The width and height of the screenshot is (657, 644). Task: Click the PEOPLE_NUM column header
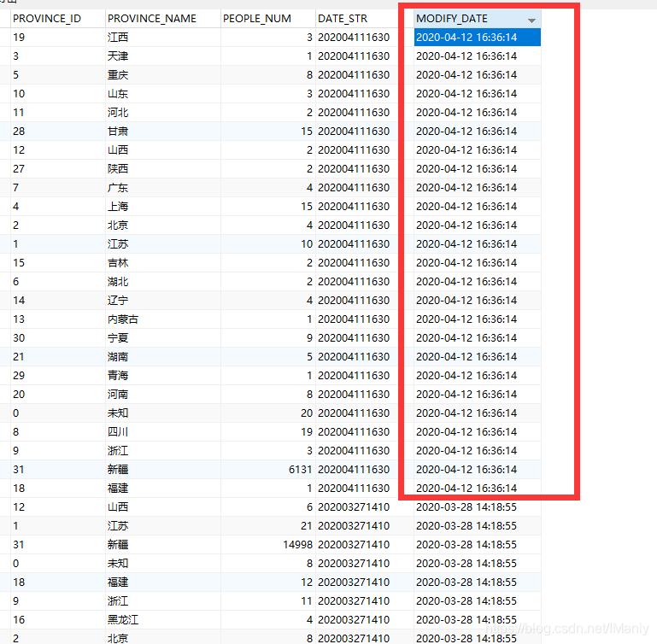(267, 19)
